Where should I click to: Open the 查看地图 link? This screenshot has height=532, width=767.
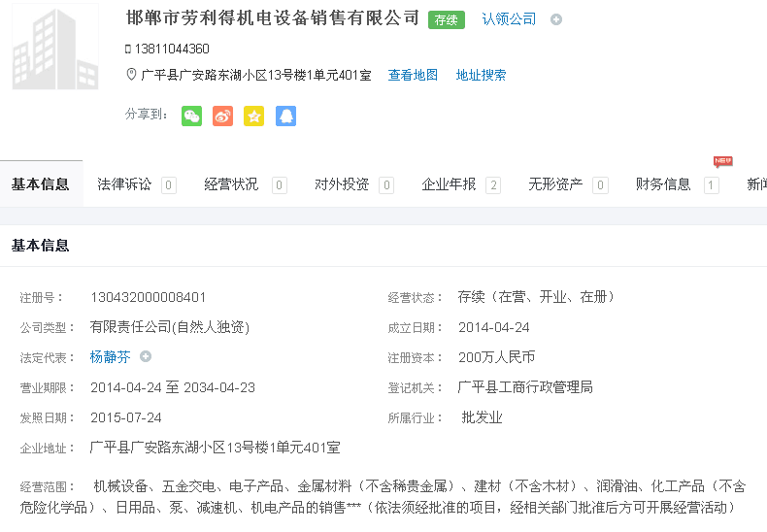(413, 75)
